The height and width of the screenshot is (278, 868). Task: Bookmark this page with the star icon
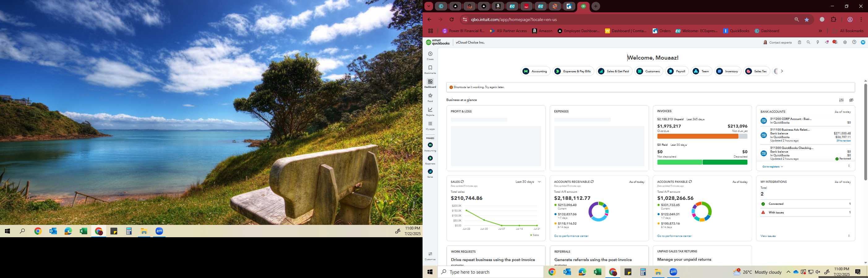(807, 19)
